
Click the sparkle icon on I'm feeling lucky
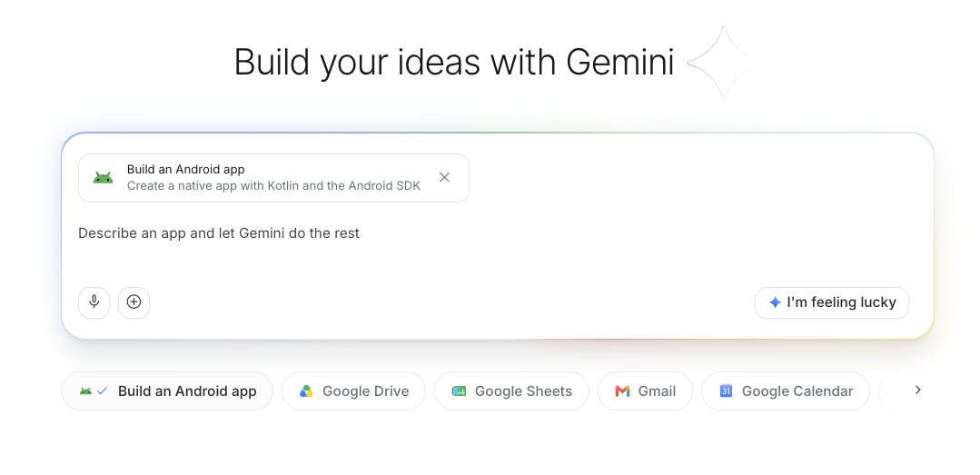775,302
